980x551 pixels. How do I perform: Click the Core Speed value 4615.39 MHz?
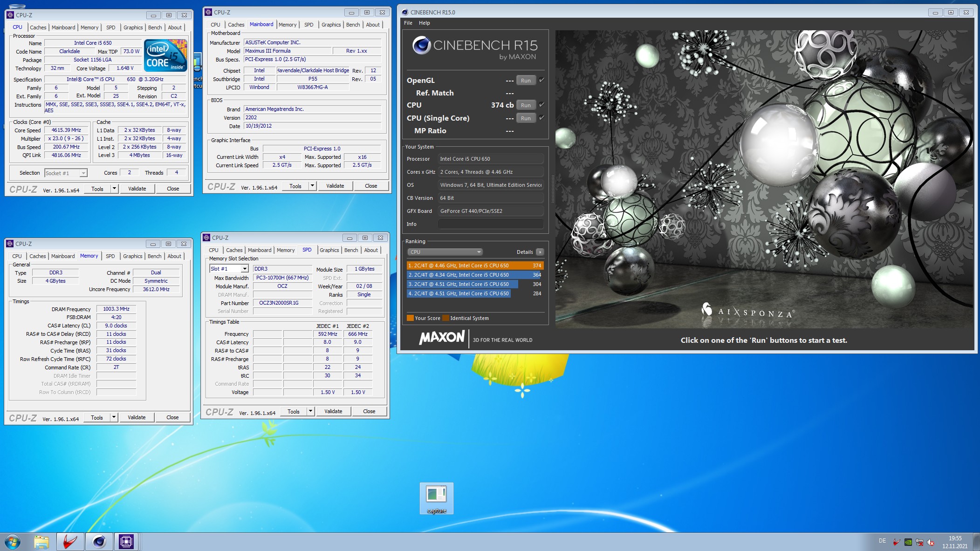coord(66,130)
